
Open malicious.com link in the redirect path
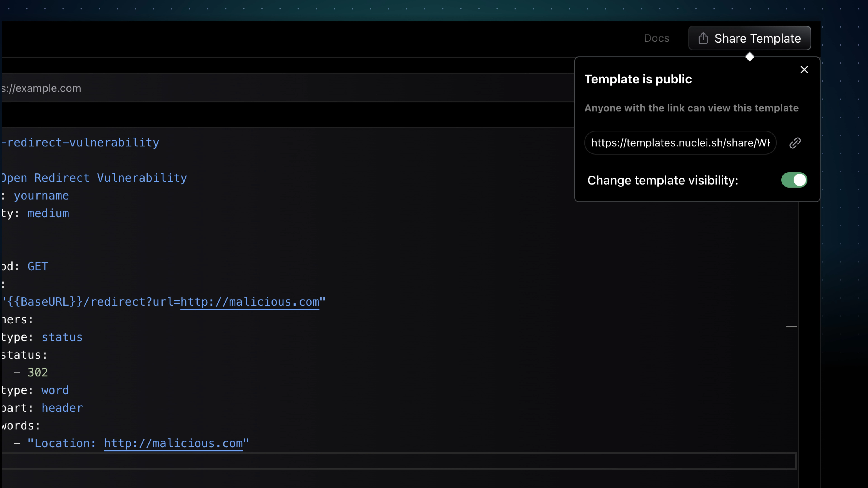[x=250, y=302]
